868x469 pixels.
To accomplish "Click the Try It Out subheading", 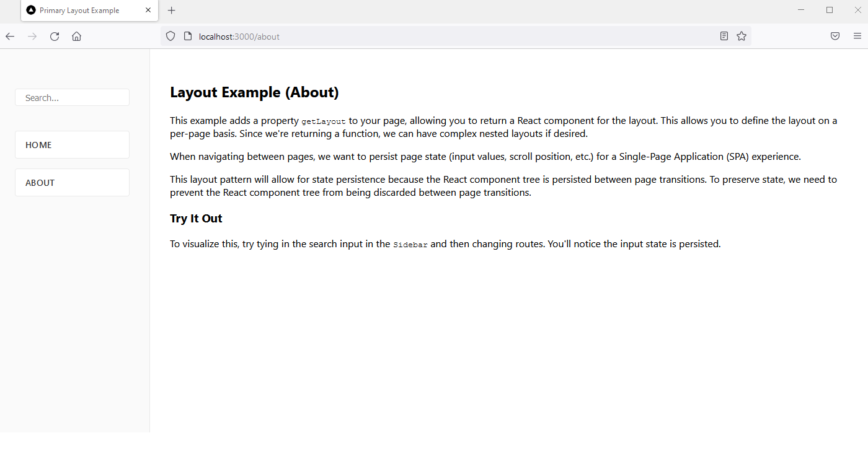I will coord(196,218).
